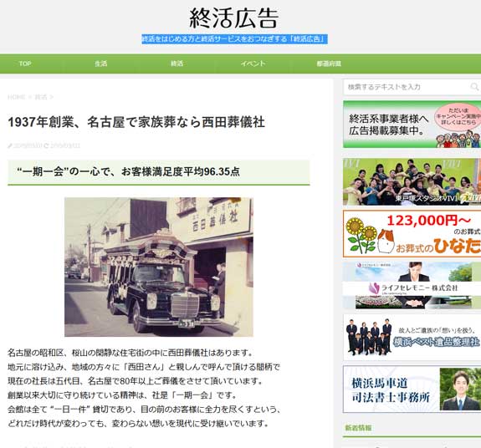Open the ライフセレモニー株式会社 banner
This screenshot has height=448, width=481.
coord(412,285)
